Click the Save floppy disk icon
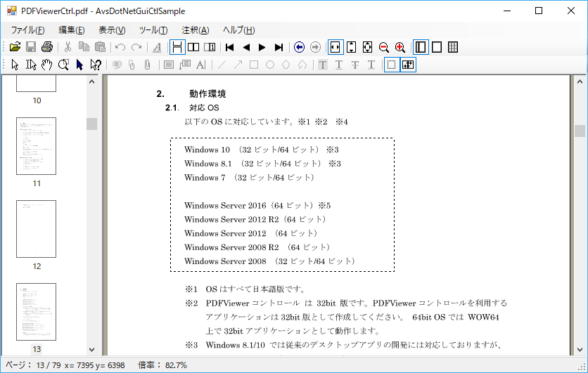Viewport: 588px width, 373px height. pyautogui.click(x=31, y=47)
